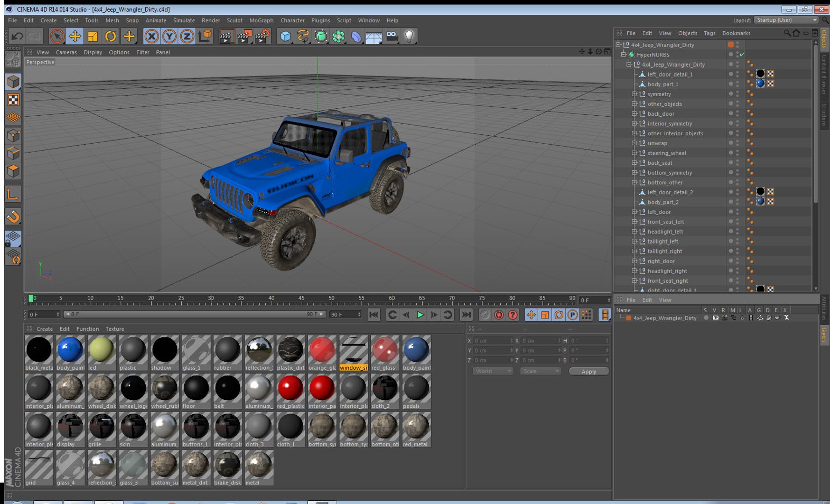Click Render to Picture Viewer icon
830x504 pixels.
pyautogui.click(x=244, y=36)
